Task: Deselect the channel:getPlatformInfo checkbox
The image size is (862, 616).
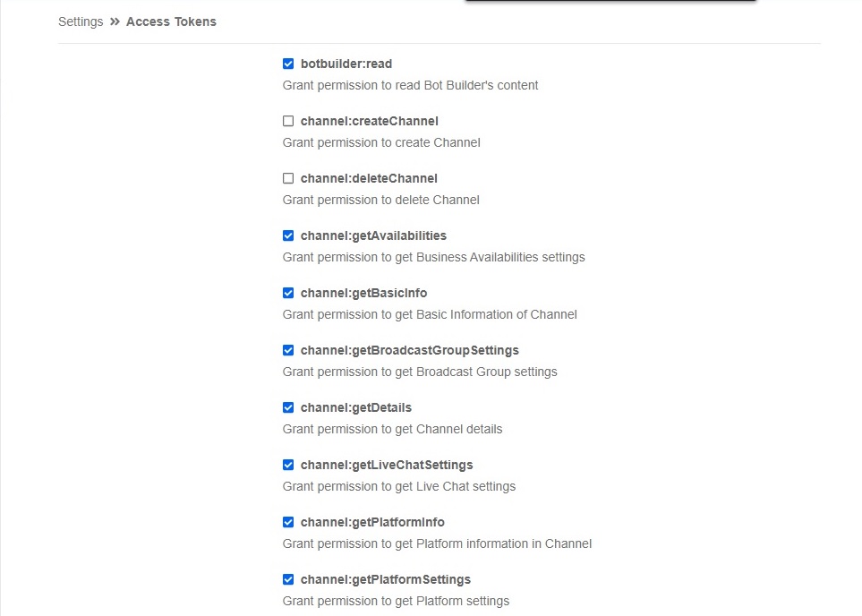Action: 288,522
